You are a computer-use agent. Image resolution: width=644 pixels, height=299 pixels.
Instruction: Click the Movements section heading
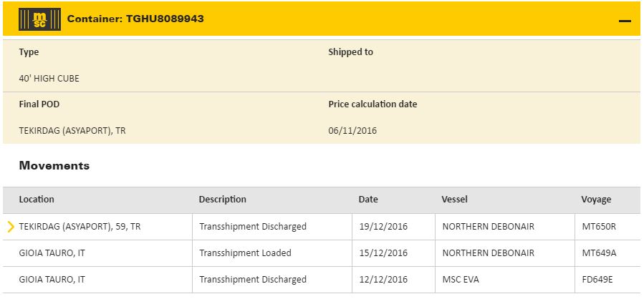[54, 166]
